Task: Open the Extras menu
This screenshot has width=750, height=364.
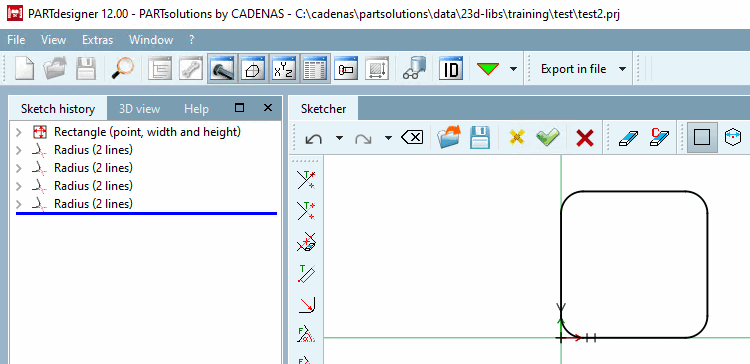Action: [x=98, y=40]
